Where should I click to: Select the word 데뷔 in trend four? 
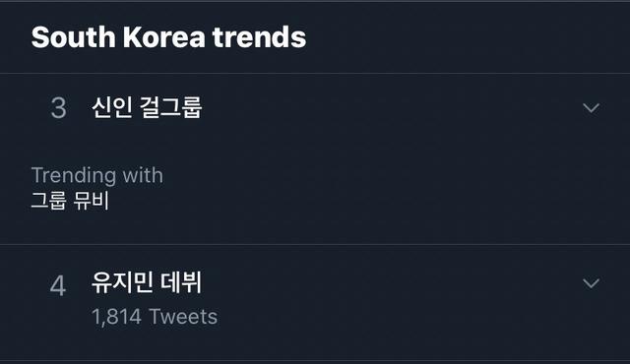pyautogui.click(x=181, y=282)
